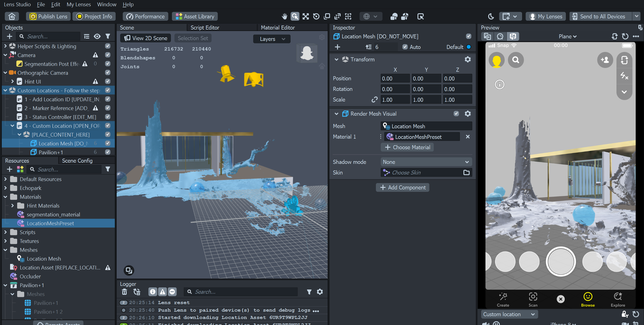Click the Objects panel filter icon
This screenshot has width=644, height=325.
[x=108, y=36]
